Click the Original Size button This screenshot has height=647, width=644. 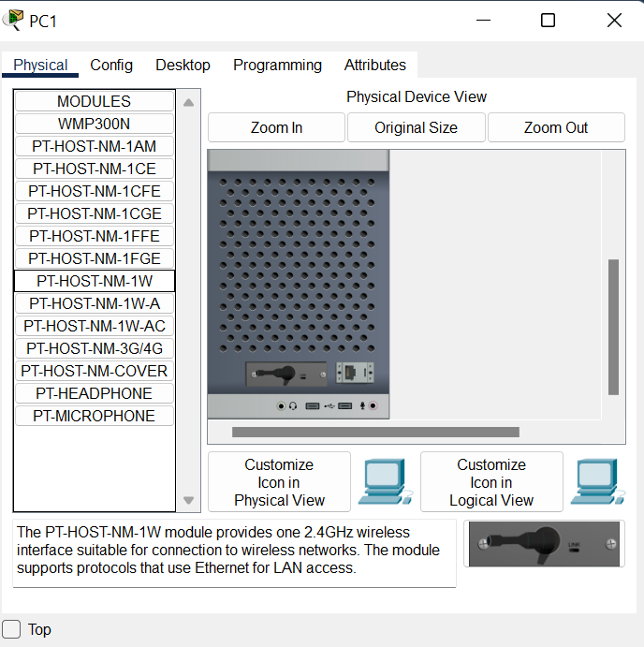416,127
